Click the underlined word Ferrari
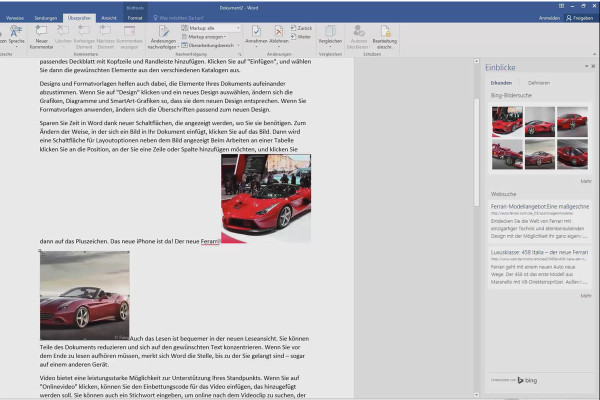 point(210,241)
